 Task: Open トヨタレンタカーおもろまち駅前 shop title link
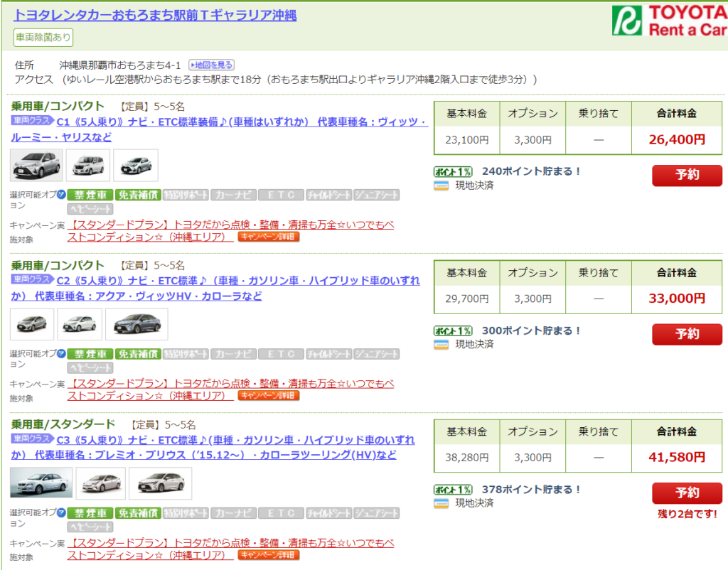tap(155, 15)
